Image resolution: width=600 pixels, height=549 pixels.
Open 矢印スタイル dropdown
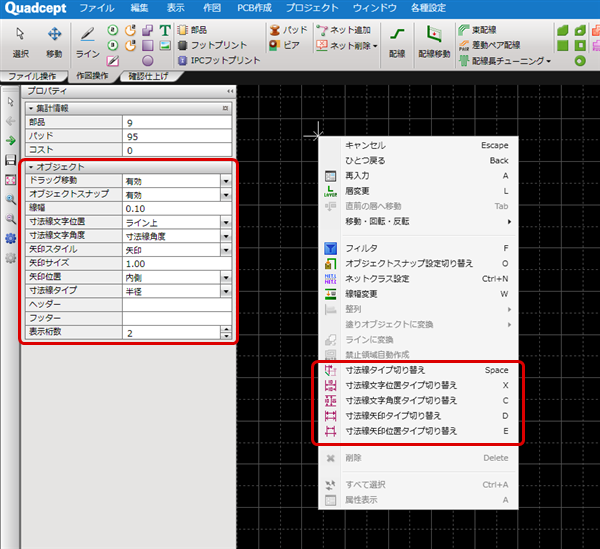click(226, 250)
